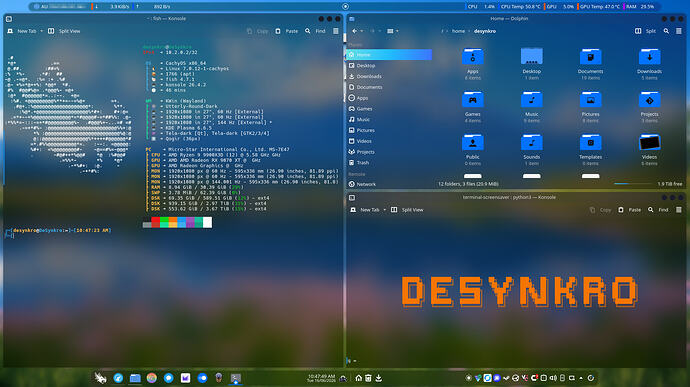Open application launcher on bottom dock
This screenshot has width=690, height=387.
[100, 378]
